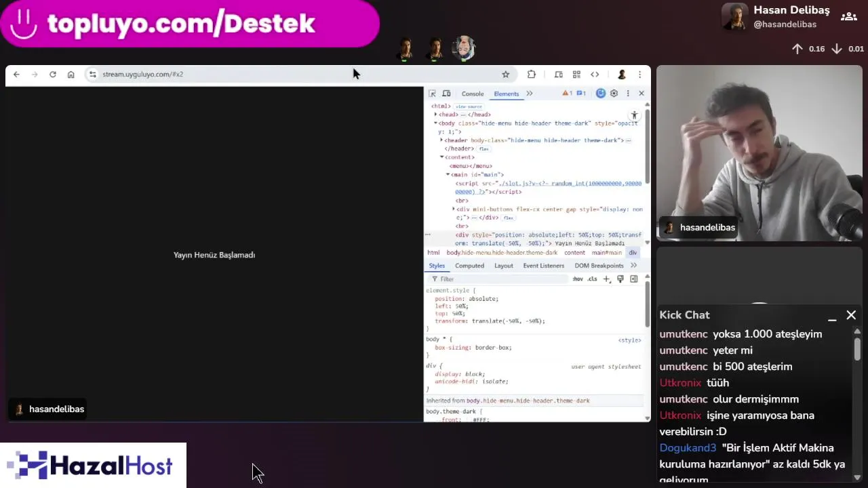
Task: Open the browser extensions puzzle icon
Action: click(x=532, y=75)
